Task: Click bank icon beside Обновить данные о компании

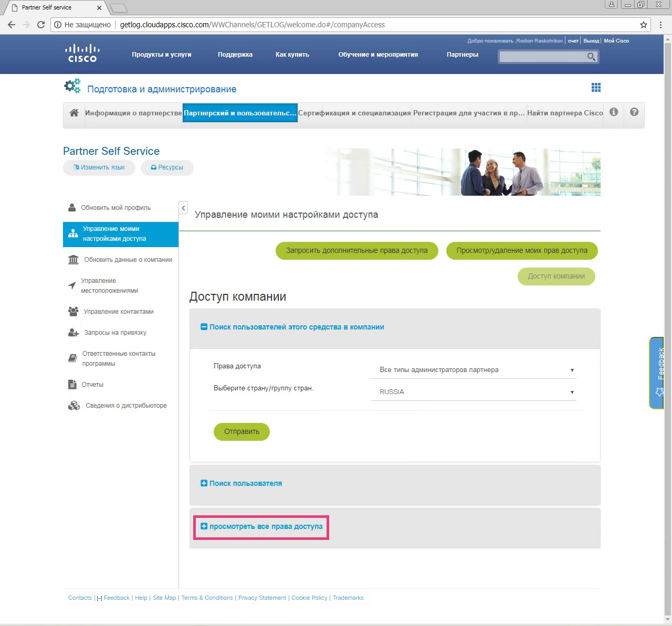Action: [x=73, y=260]
